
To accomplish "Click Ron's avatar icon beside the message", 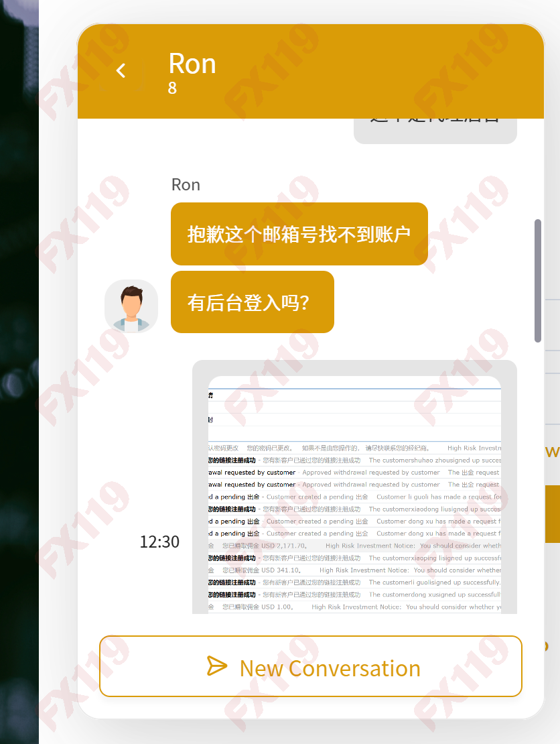I will click(x=131, y=306).
